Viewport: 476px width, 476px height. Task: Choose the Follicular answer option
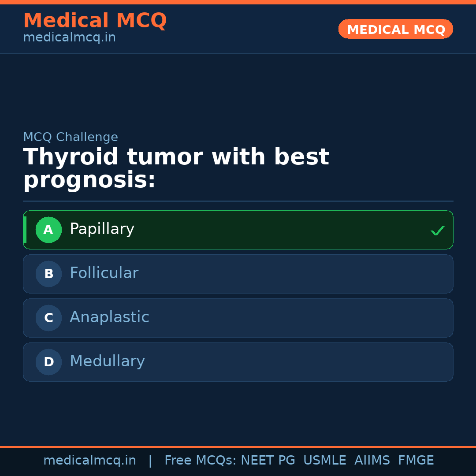[238, 274]
